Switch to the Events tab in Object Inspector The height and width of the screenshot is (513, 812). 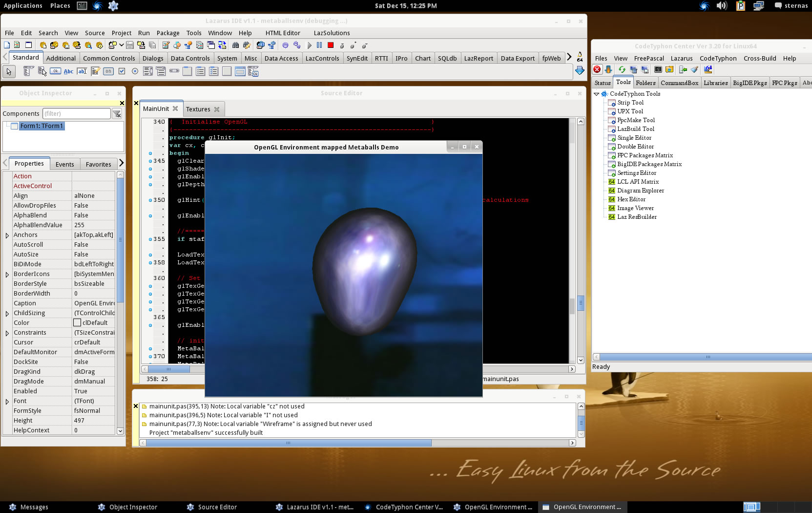click(65, 164)
